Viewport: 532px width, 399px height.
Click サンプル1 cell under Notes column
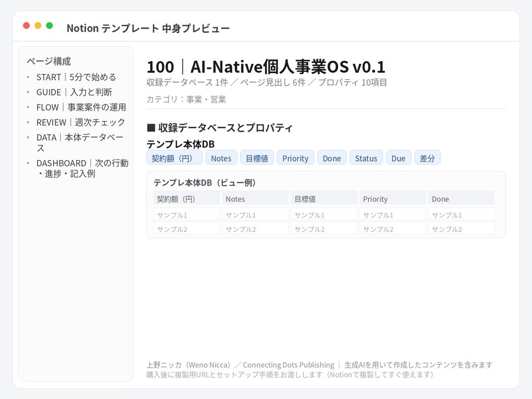(x=255, y=215)
